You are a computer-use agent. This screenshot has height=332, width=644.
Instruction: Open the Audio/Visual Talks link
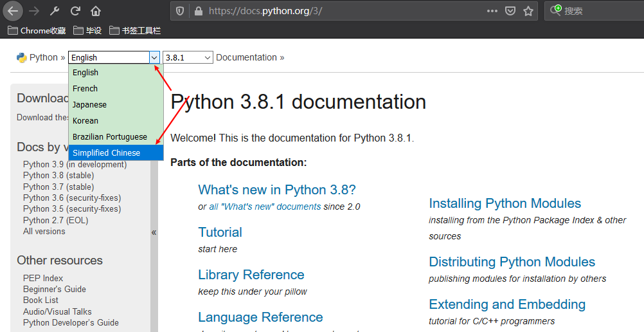(57, 312)
